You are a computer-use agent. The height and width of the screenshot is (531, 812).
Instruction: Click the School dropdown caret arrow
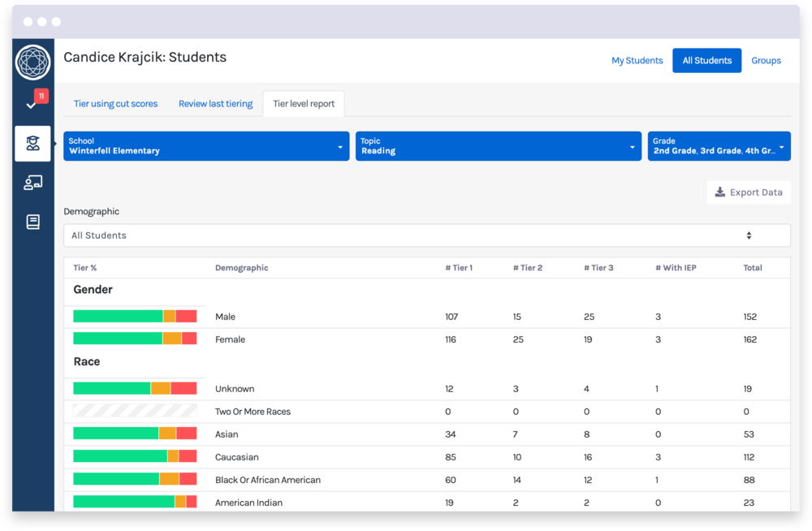point(340,147)
